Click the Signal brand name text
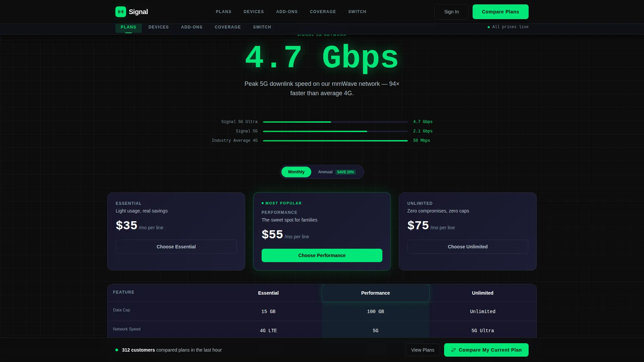Screen dimensions: 644x362 click(138, 12)
